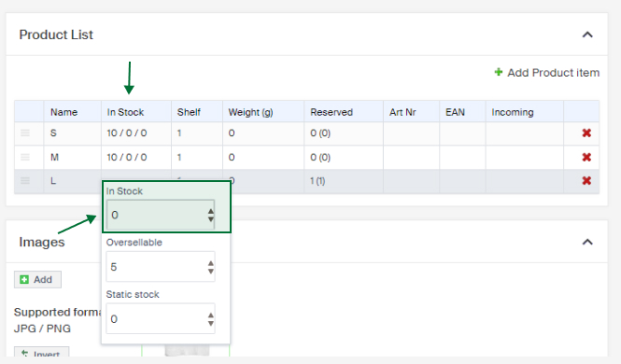Focus the Static stock number field

tap(161, 318)
